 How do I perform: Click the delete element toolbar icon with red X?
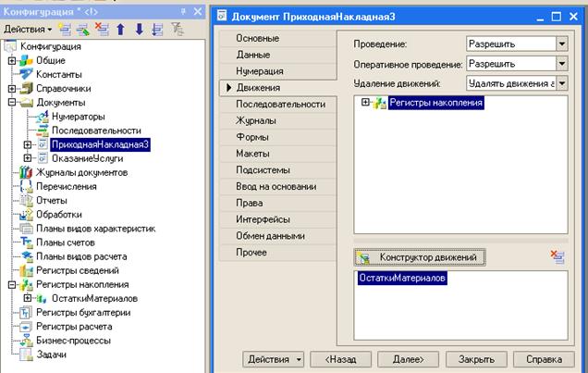click(102, 30)
